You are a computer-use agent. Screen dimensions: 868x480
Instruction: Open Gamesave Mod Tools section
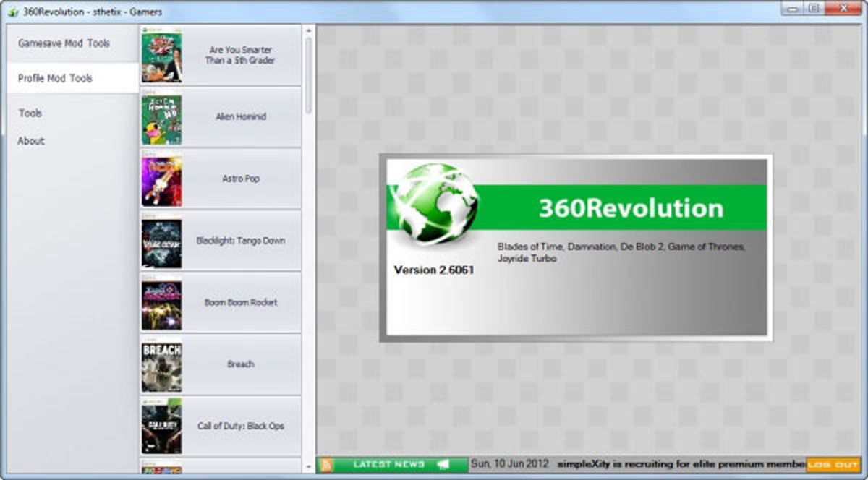64,43
